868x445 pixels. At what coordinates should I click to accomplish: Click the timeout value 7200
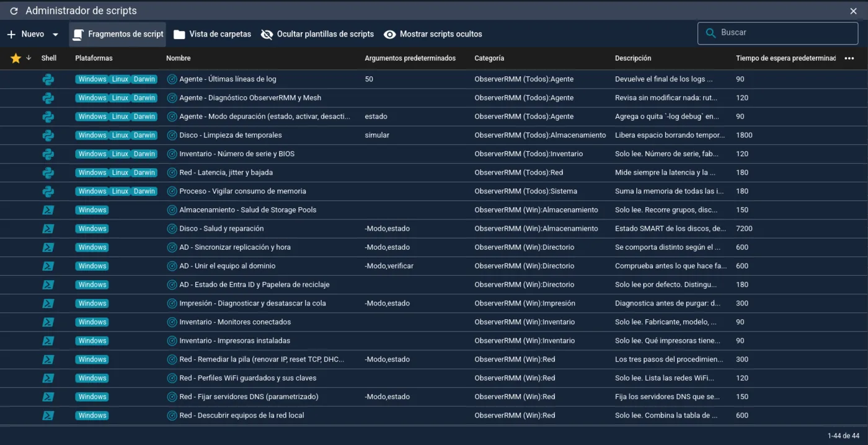tap(744, 229)
